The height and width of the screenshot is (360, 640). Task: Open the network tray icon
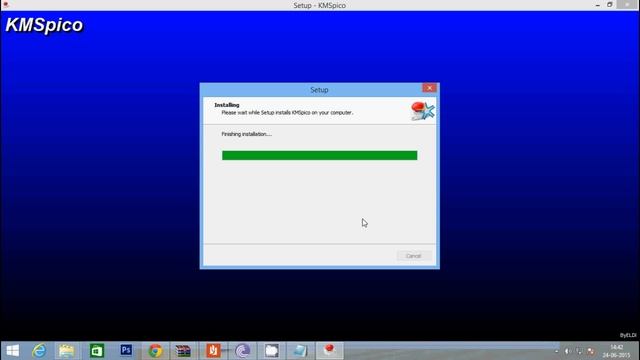click(579, 351)
